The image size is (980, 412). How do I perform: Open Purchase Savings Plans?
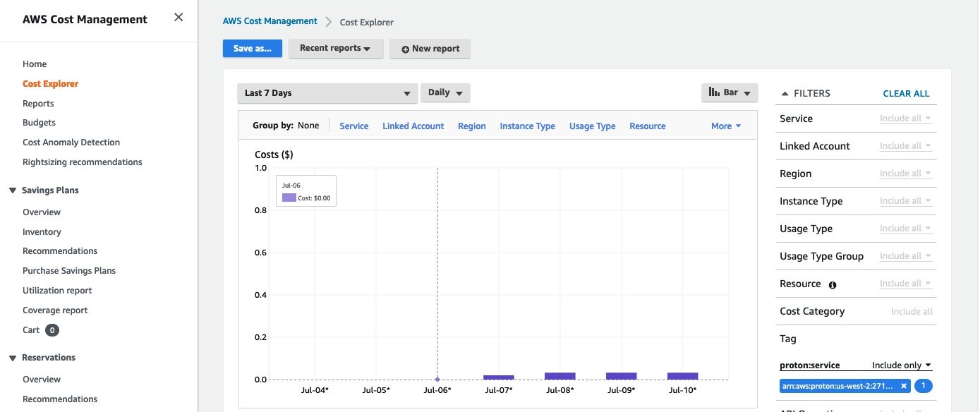coord(69,271)
